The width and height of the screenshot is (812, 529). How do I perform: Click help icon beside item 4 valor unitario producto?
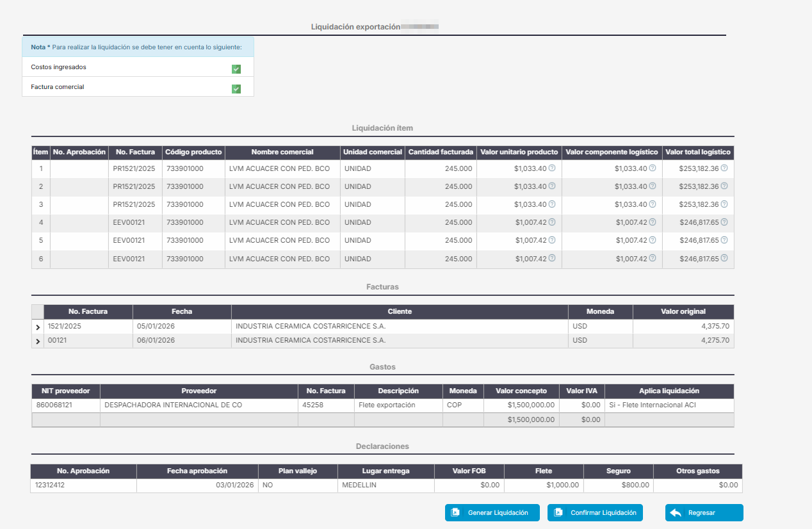pyautogui.click(x=552, y=222)
